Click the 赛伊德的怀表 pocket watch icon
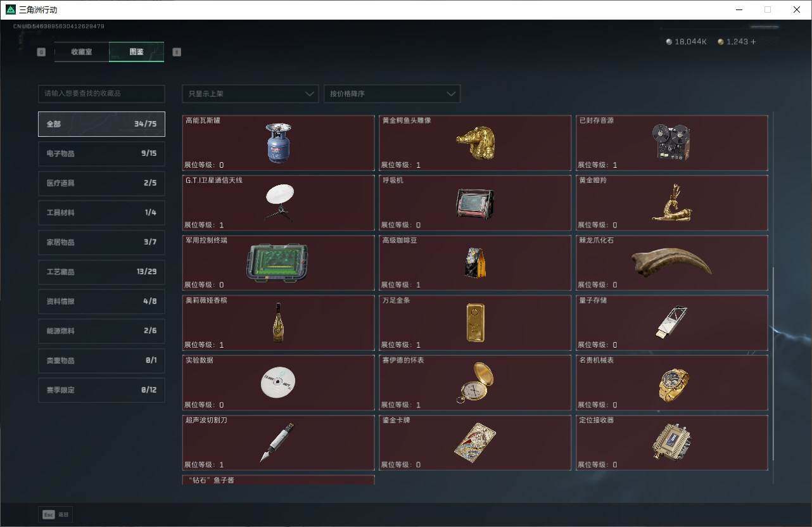This screenshot has width=812, height=527. tap(475, 383)
